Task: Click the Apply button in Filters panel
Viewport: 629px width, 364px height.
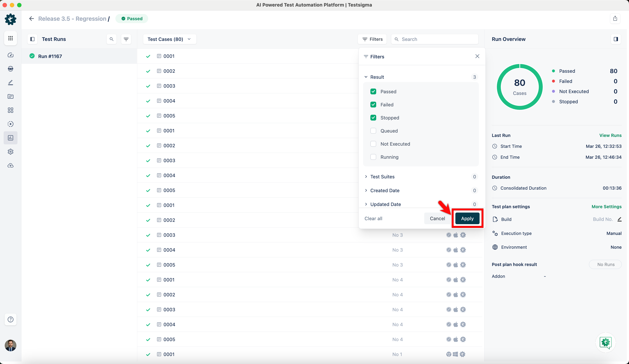Action: (x=467, y=218)
